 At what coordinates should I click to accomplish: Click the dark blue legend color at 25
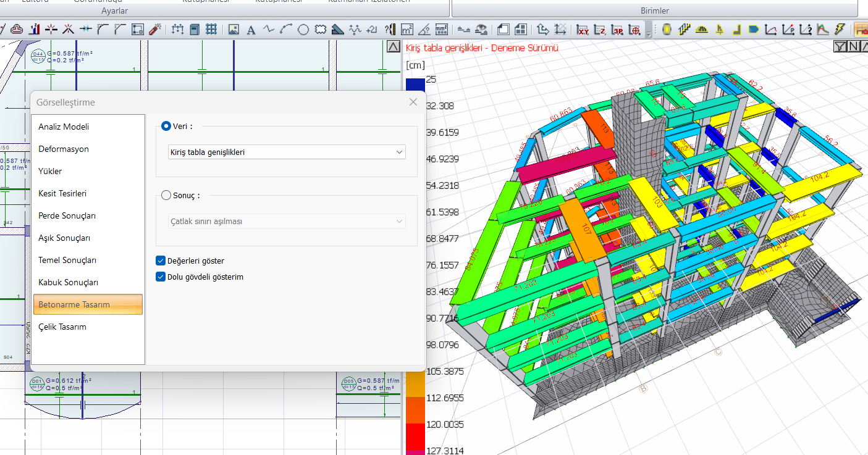coord(415,85)
